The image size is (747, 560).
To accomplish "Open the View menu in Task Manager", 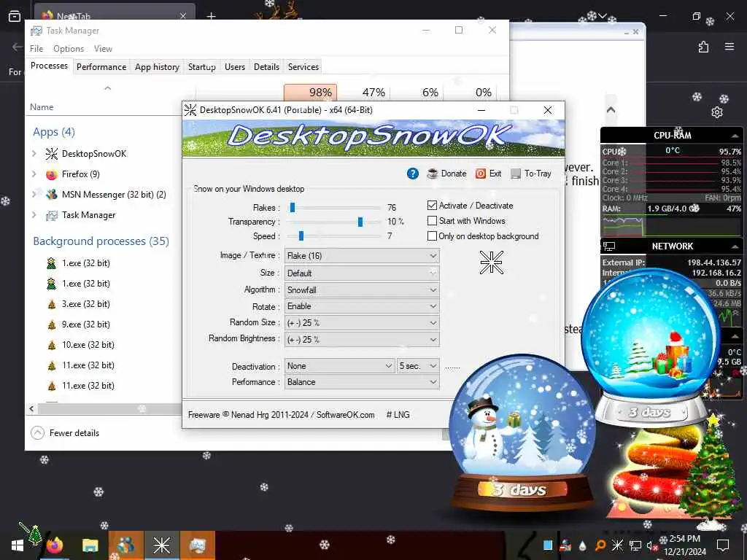I will 103,49.
